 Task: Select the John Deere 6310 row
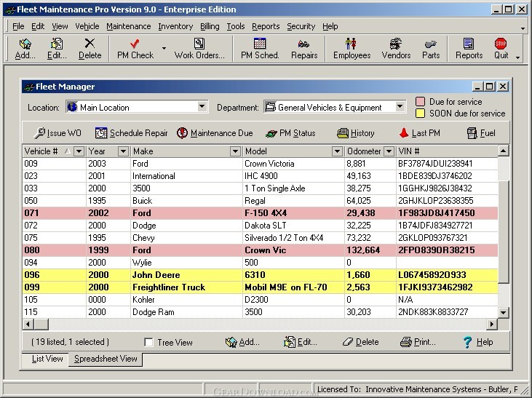point(261,275)
